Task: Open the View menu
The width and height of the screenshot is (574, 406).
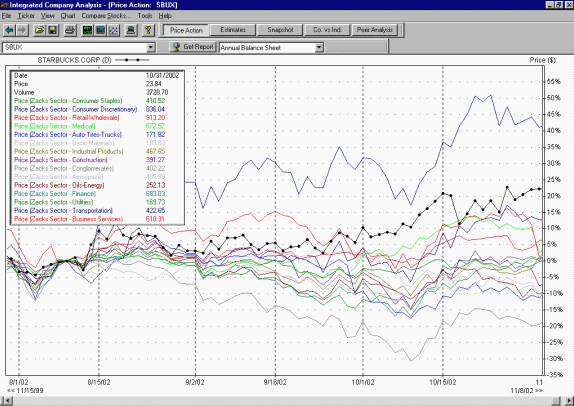Action: pos(48,16)
